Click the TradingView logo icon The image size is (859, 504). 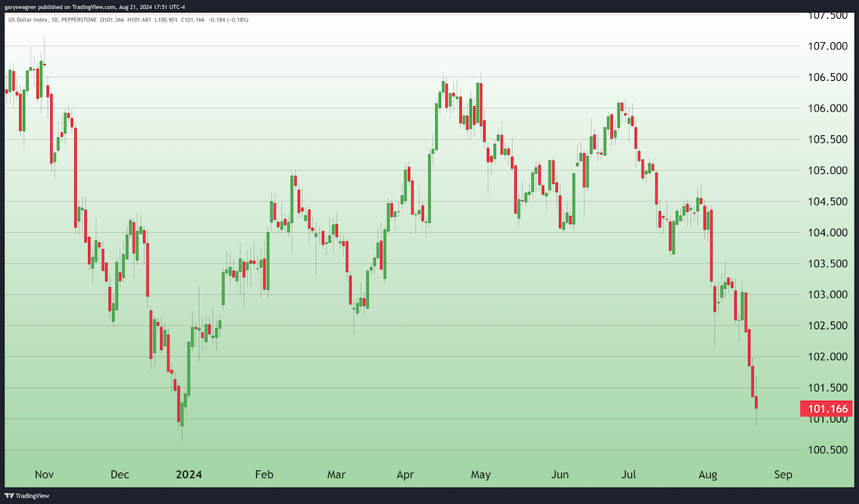point(9,495)
